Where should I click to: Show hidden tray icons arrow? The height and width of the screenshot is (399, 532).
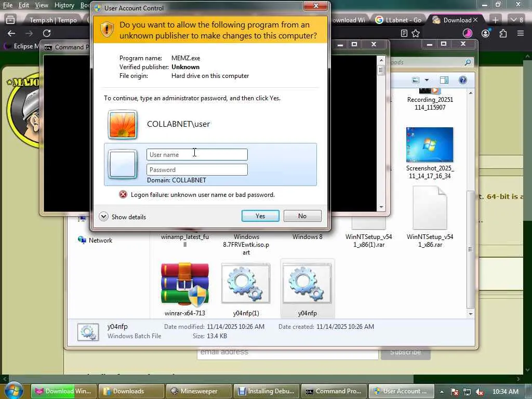click(442, 392)
